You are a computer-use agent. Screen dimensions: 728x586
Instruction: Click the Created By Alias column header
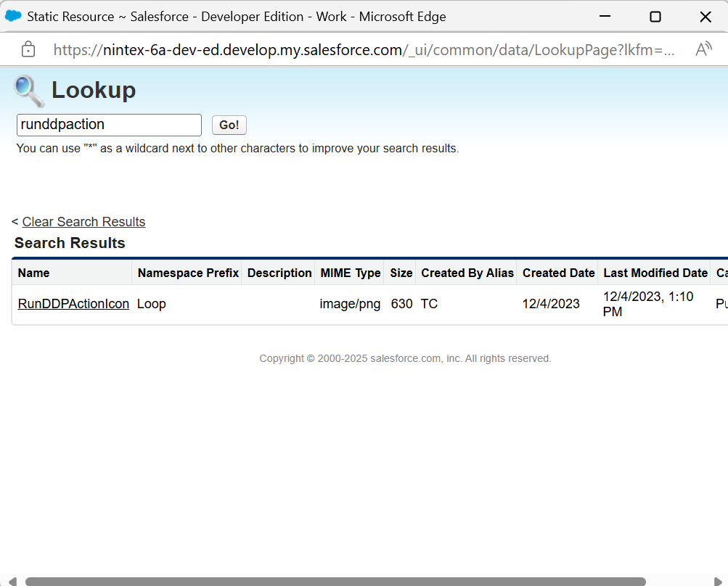tap(467, 273)
